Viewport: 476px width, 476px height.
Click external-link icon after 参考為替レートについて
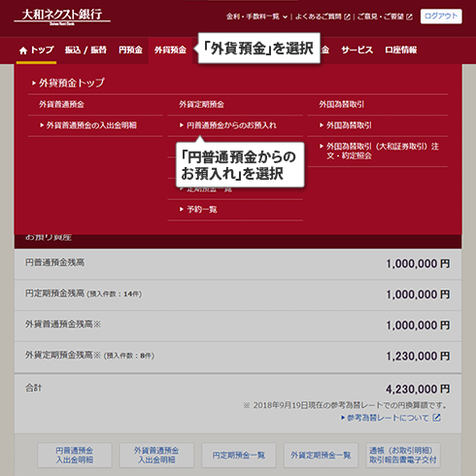[436, 418]
